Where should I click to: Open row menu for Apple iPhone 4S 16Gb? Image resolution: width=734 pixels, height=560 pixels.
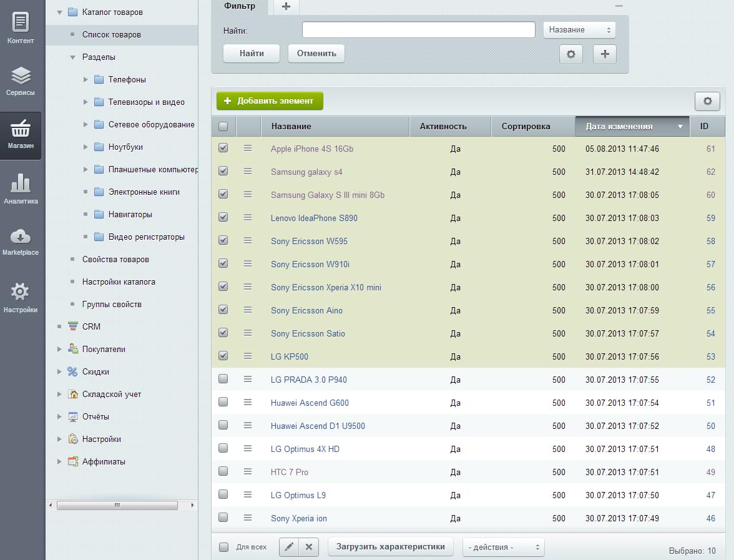point(248,149)
